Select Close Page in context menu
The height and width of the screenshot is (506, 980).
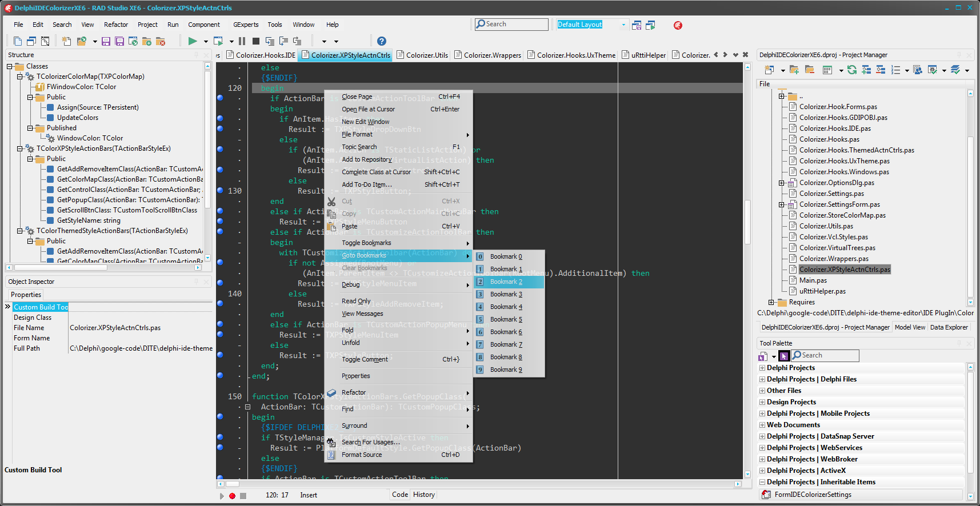(398, 97)
